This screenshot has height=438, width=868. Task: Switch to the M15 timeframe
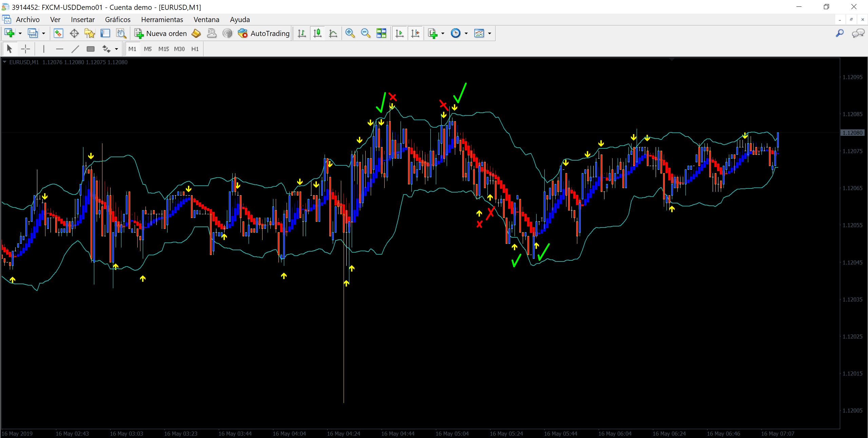(163, 49)
